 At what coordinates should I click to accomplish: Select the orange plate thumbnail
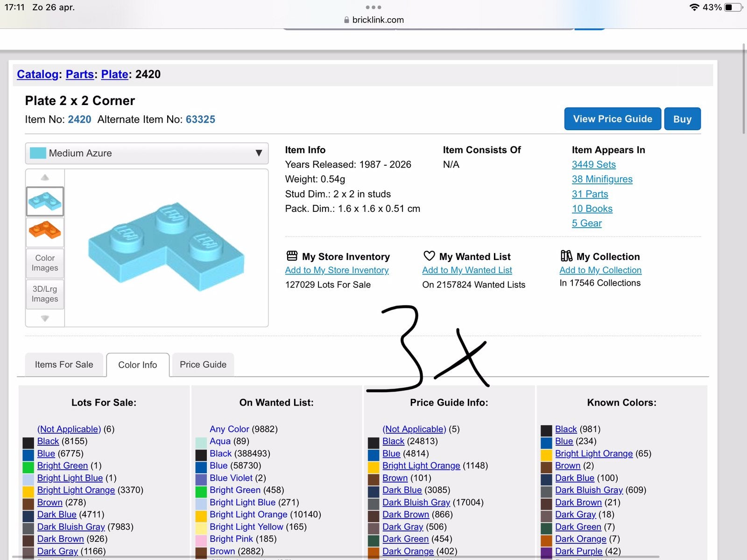click(x=45, y=231)
